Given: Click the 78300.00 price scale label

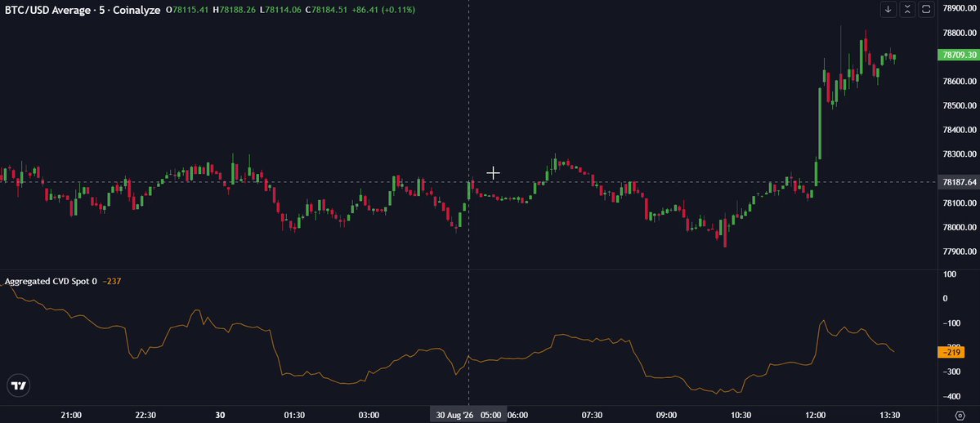Looking at the screenshot, I should [960, 154].
